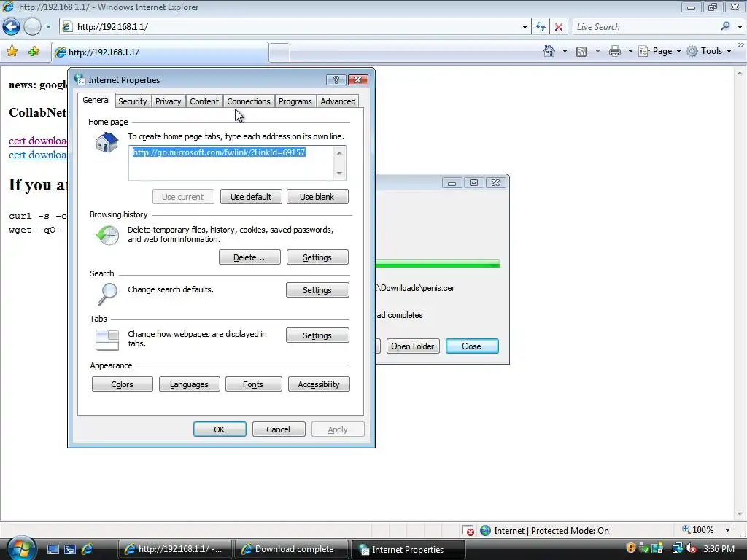Switch to the Connections tab
Viewport: 747px width, 560px height.
click(248, 101)
